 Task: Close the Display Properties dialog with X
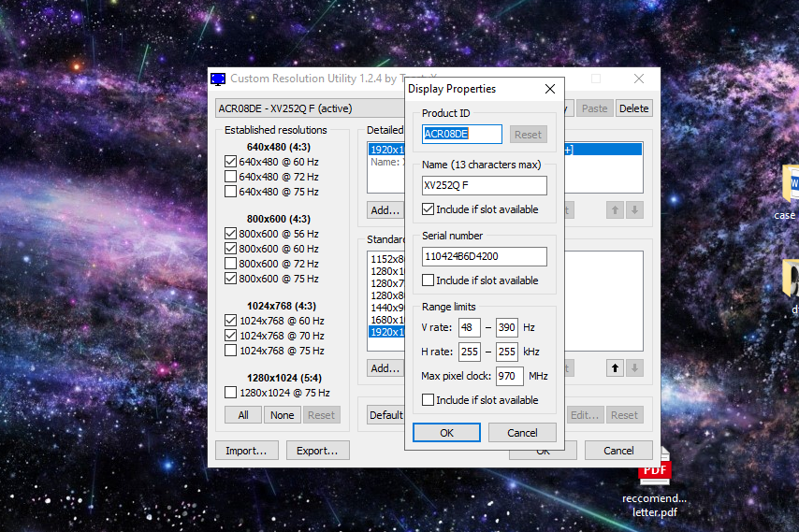pos(550,89)
